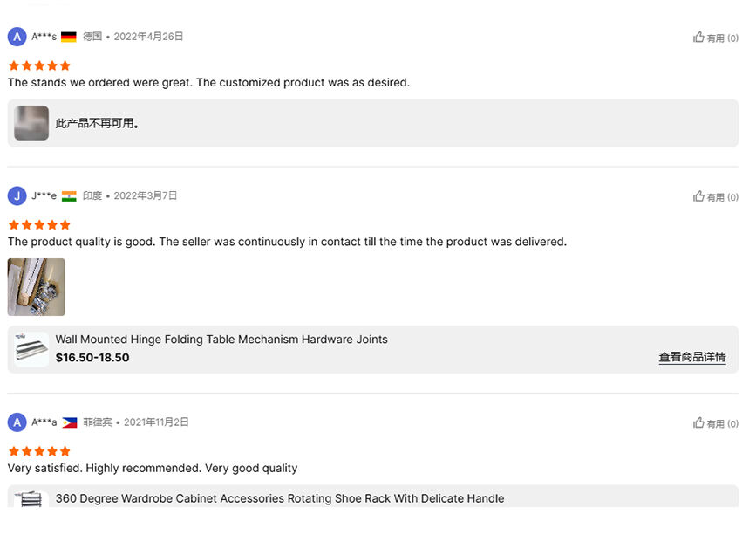Select the $16.50-18.50 price text
This screenshot has height=535, width=756.
pos(92,358)
